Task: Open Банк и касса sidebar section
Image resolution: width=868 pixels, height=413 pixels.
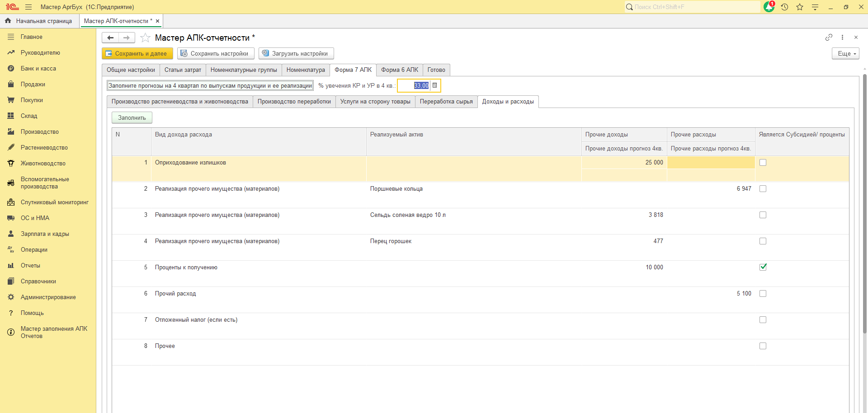Action: [38, 68]
